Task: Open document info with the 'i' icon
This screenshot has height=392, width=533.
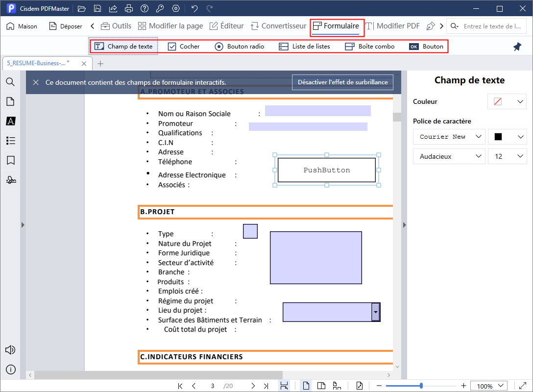Action: [x=11, y=369]
